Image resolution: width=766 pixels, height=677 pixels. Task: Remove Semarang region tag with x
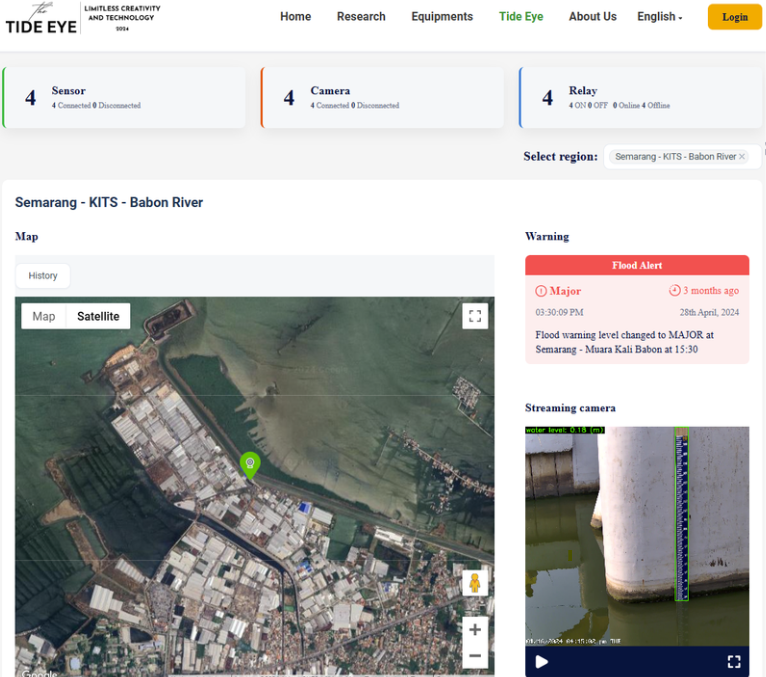742,157
